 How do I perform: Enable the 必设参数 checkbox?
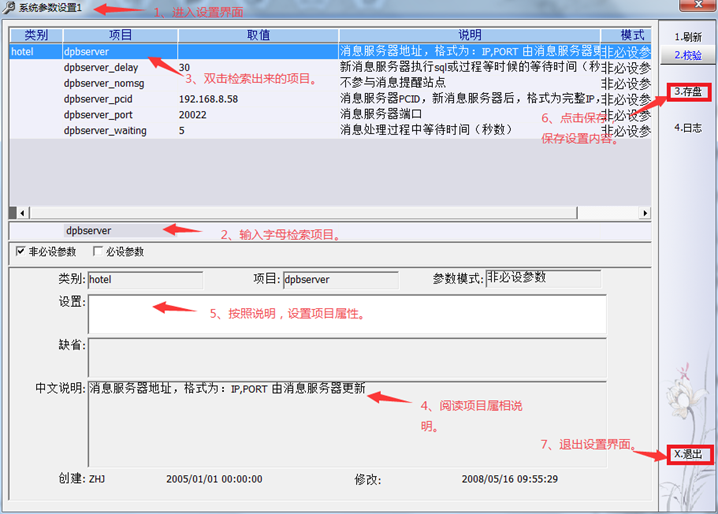pos(98,252)
